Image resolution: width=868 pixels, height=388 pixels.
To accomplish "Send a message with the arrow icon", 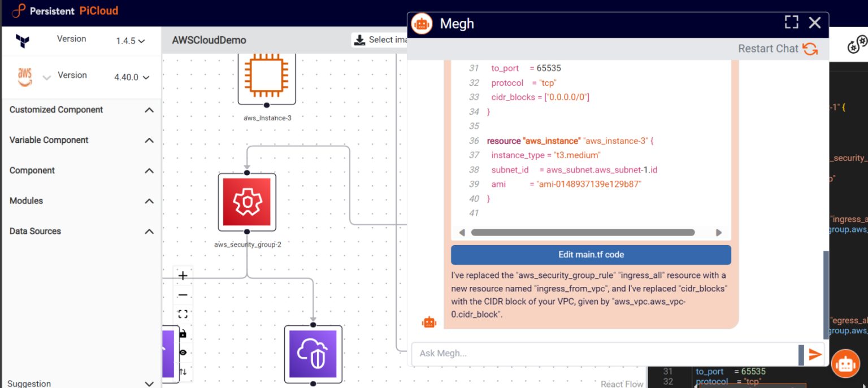I will [815, 354].
